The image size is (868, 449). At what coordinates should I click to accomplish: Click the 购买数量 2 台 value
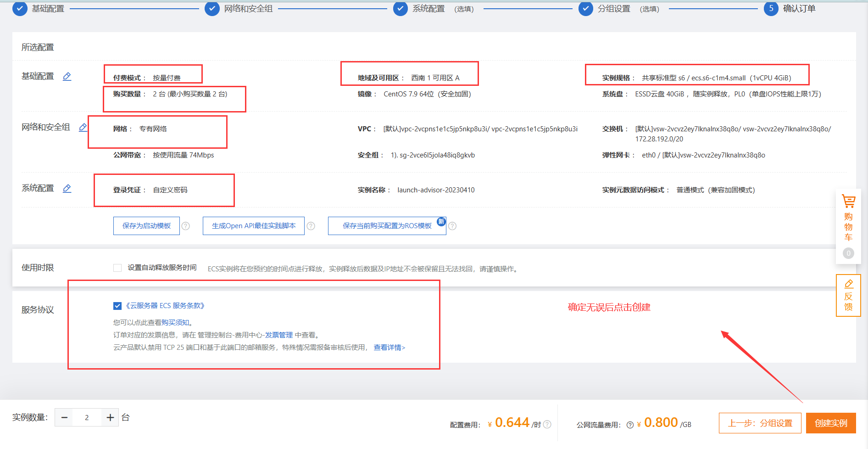coord(190,94)
